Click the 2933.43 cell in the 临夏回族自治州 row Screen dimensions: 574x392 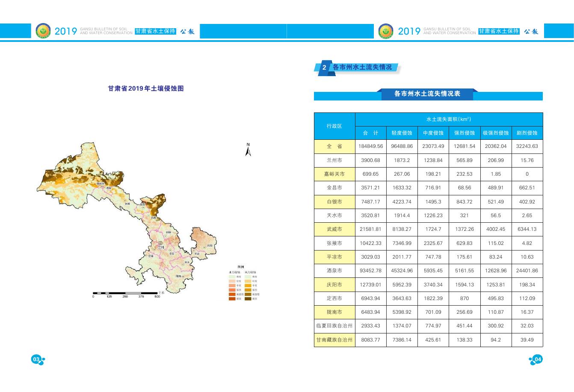[x=371, y=326]
